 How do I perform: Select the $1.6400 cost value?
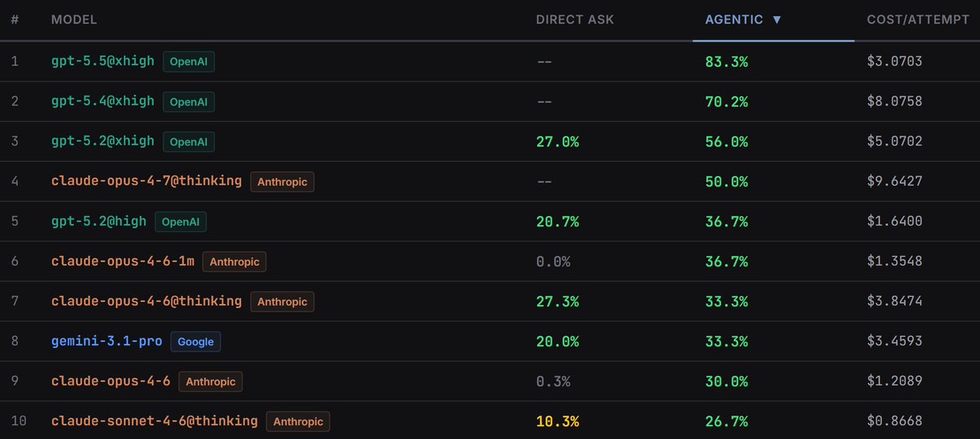894,222
